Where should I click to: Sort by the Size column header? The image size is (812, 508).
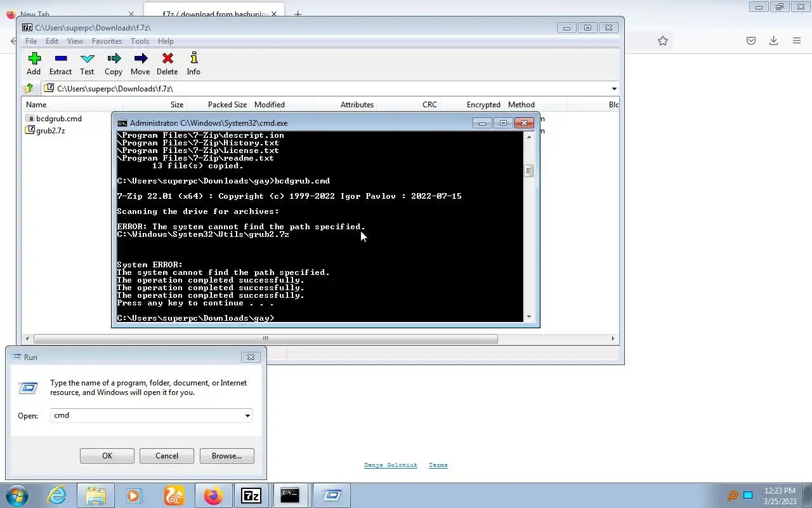pyautogui.click(x=155, y=105)
